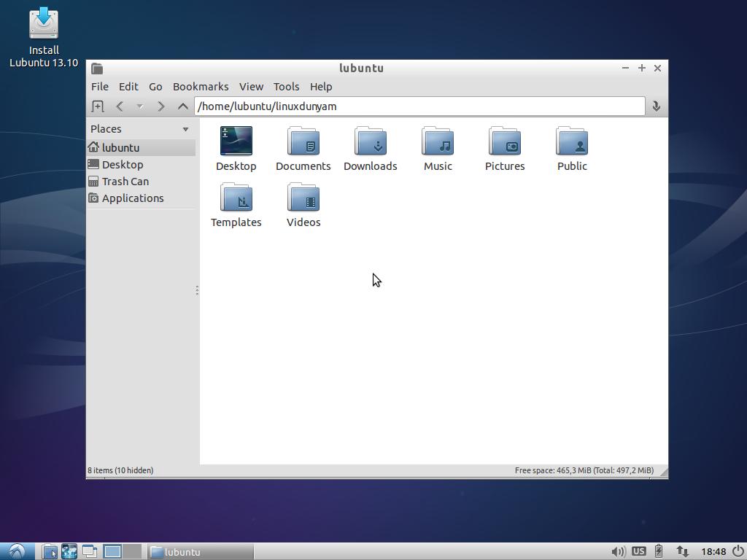Screen dimensions: 747x560
Task: Select the Videos folder
Action: coord(303,198)
